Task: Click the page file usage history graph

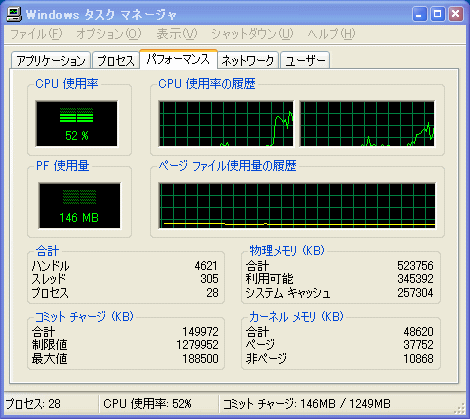Action: pyautogui.click(x=297, y=206)
